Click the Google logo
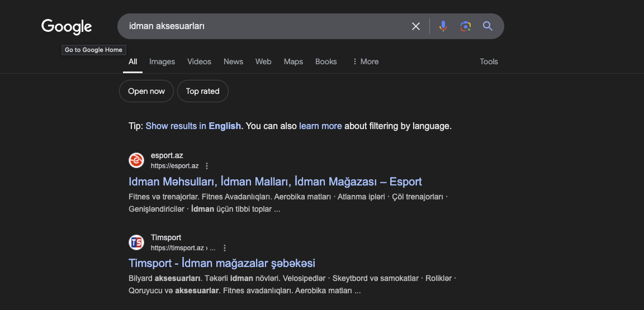 [x=67, y=27]
